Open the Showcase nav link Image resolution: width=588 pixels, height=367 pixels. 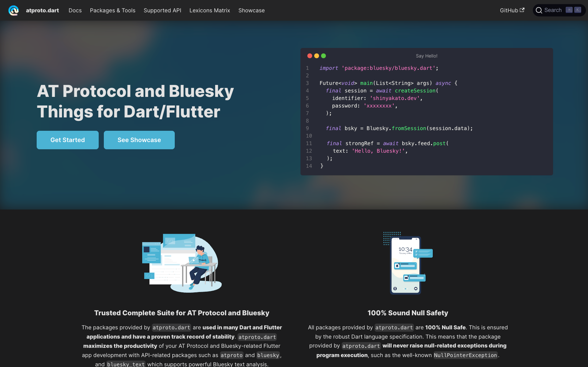252,10
